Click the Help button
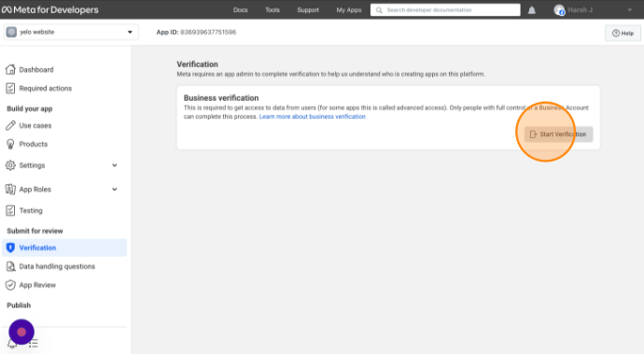Viewport: 644px width, 354px height. [x=623, y=34]
